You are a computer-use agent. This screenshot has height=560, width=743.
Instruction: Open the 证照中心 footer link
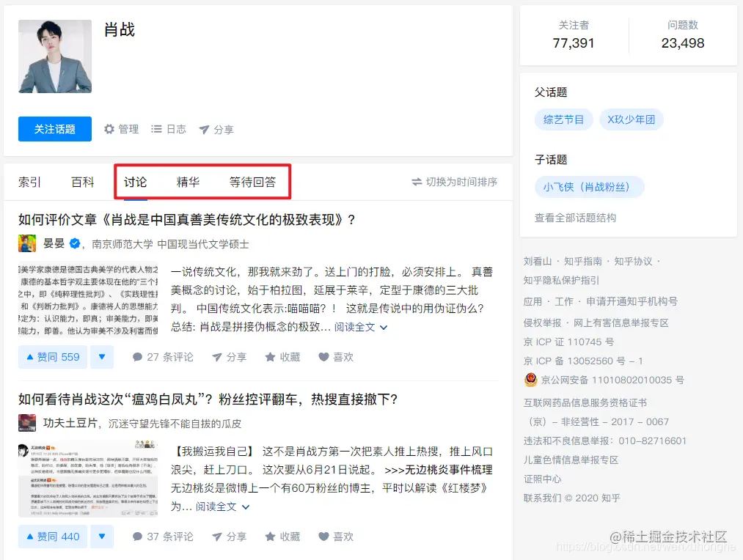pos(543,479)
